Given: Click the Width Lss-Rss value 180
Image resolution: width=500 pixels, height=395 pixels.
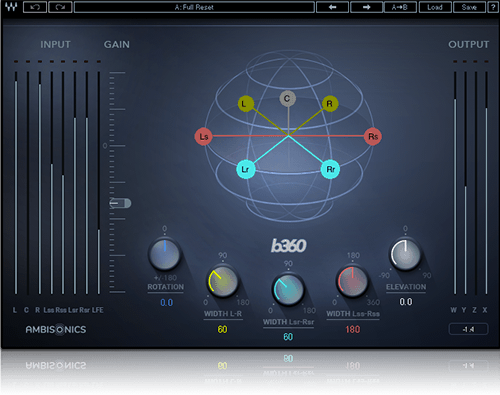Looking at the screenshot, I should click(353, 329).
